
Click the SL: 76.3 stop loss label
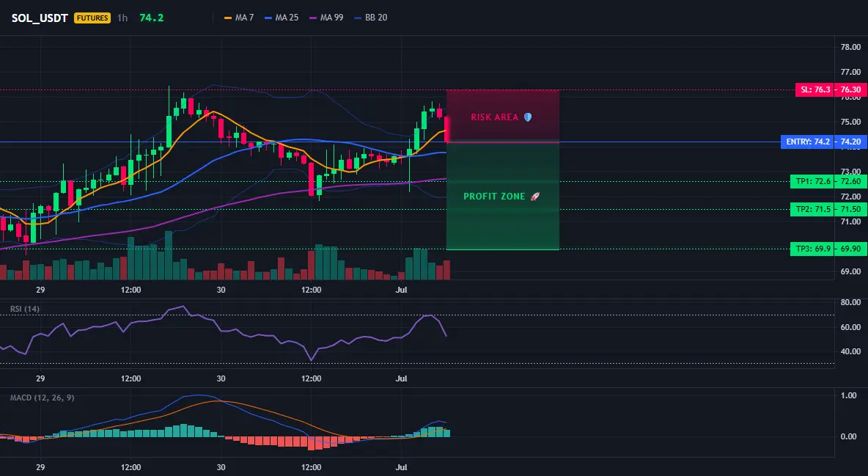pyautogui.click(x=814, y=89)
